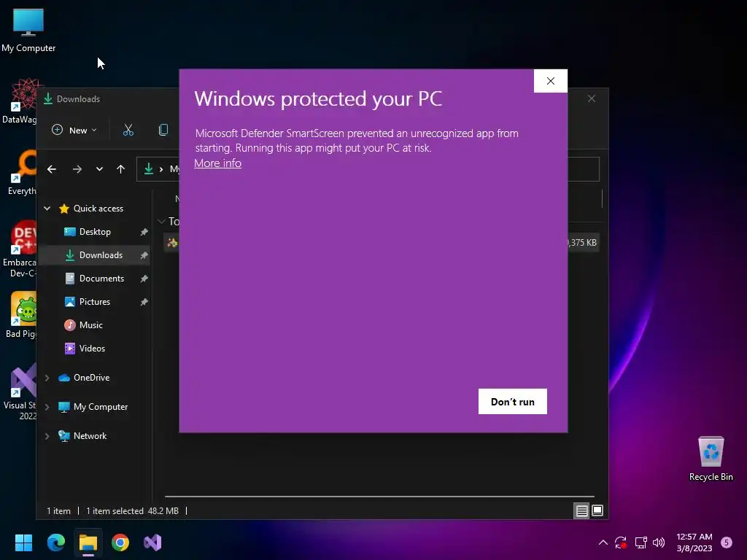
Task: Select the My Computer desktop icon
Action: coord(28,30)
